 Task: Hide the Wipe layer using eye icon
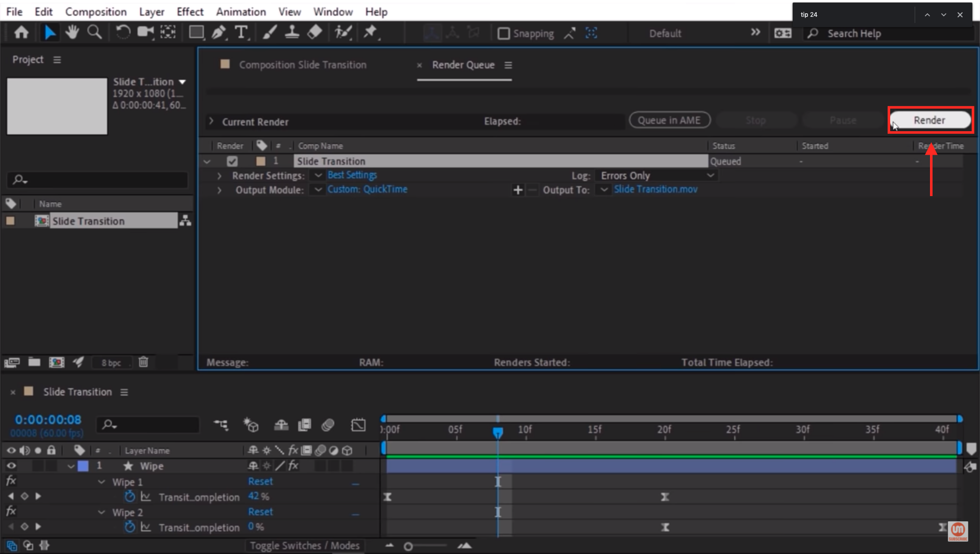click(x=11, y=466)
